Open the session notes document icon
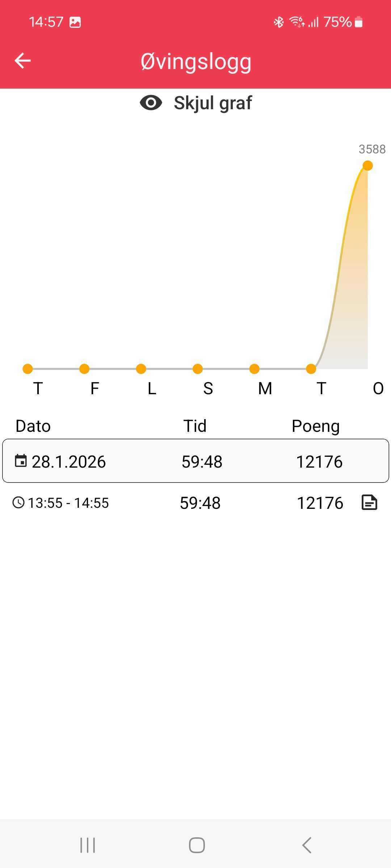This screenshot has width=391, height=868. (x=369, y=503)
